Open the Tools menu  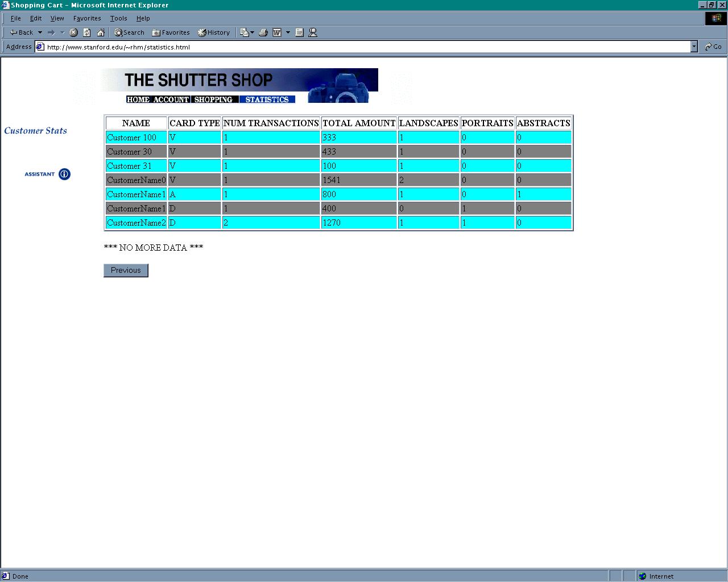[118, 18]
